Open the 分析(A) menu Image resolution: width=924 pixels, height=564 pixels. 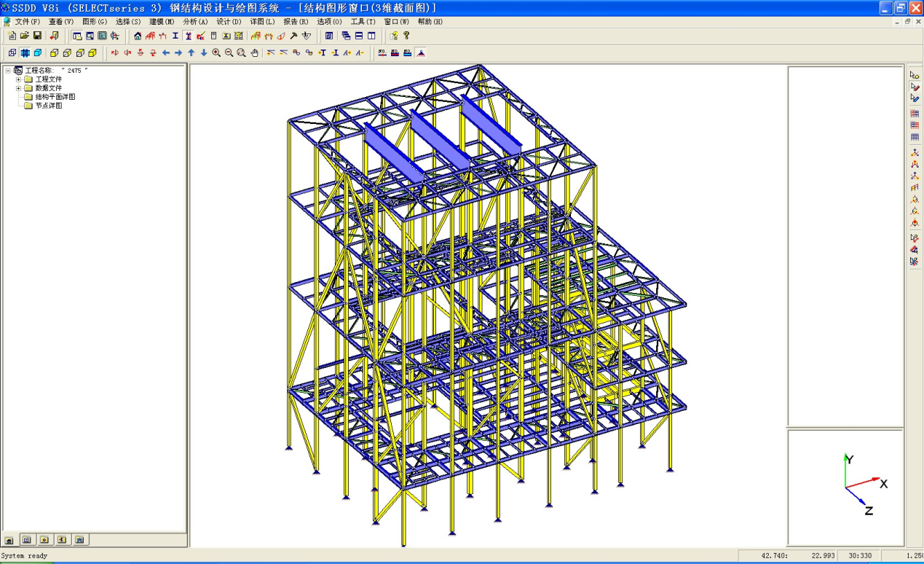pos(194,22)
